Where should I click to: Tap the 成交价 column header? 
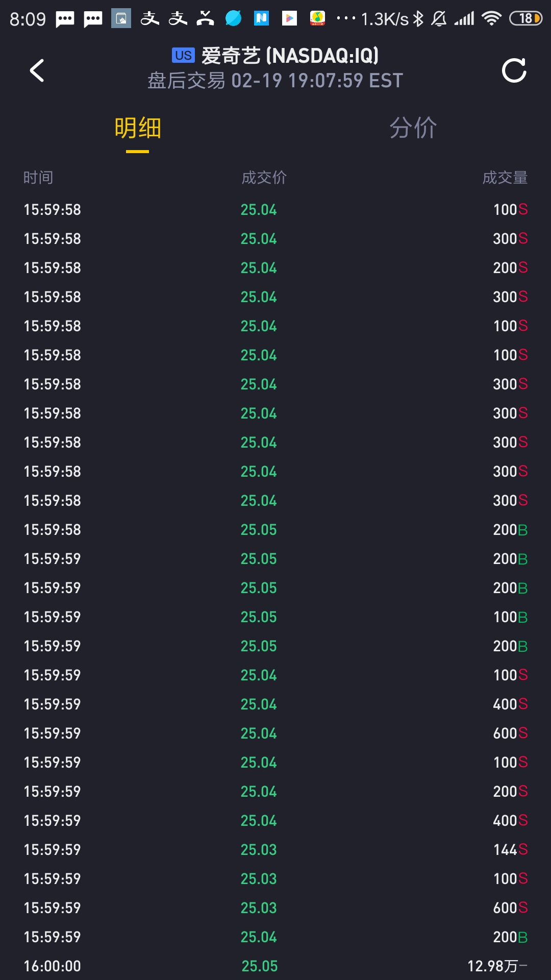(264, 178)
